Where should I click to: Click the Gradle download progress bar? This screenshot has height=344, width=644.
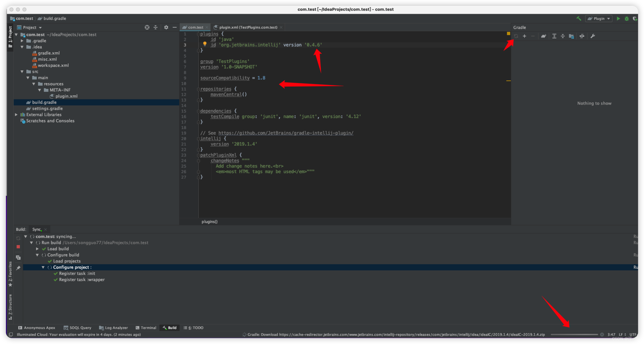coord(574,334)
